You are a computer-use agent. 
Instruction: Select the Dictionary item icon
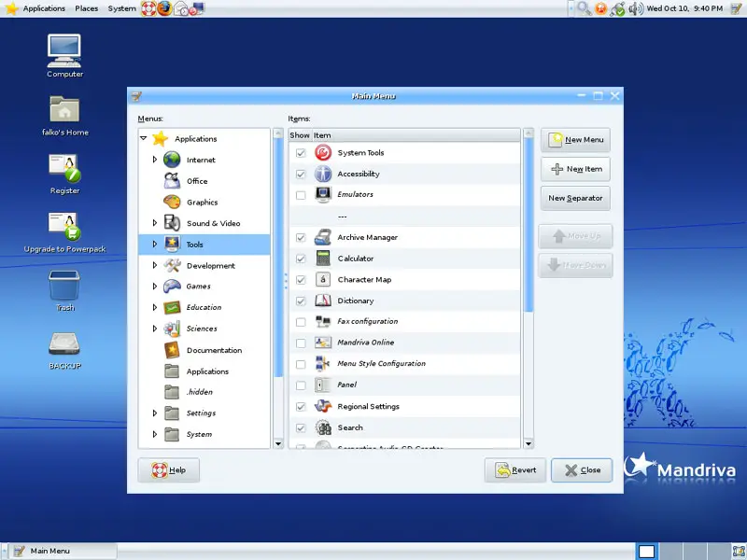[323, 301]
